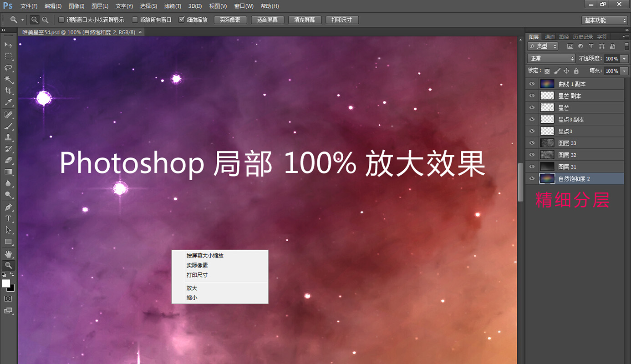Open the 正常 blend mode dropdown
This screenshot has width=631, height=364.
point(551,59)
